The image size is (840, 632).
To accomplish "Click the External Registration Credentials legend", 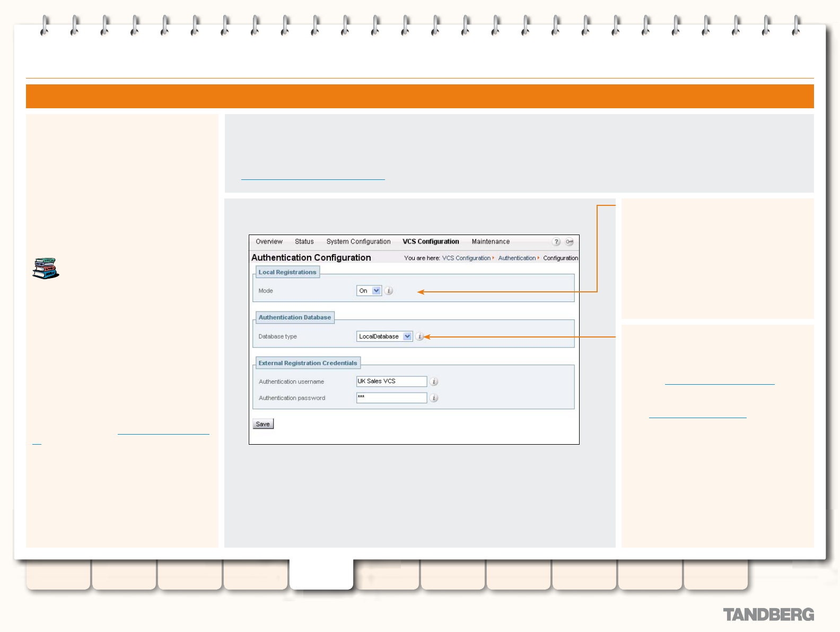I will click(308, 363).
